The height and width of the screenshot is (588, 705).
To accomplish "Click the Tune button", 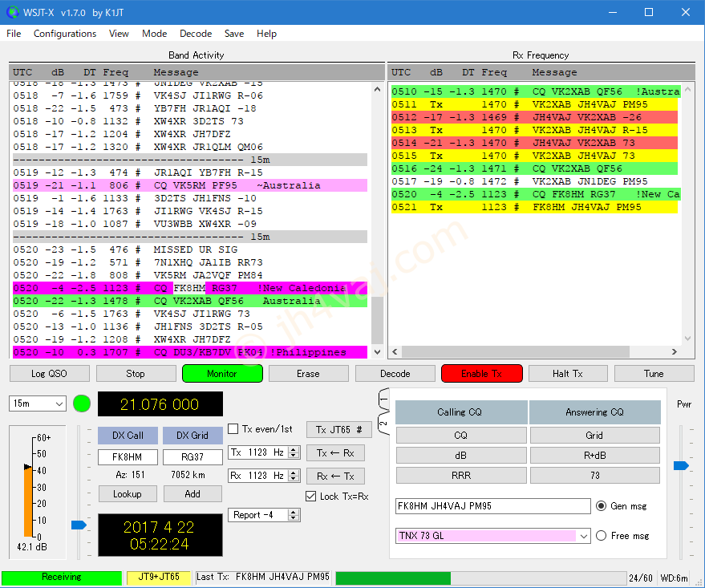I will pyautogui.click(x=654, y=374).
